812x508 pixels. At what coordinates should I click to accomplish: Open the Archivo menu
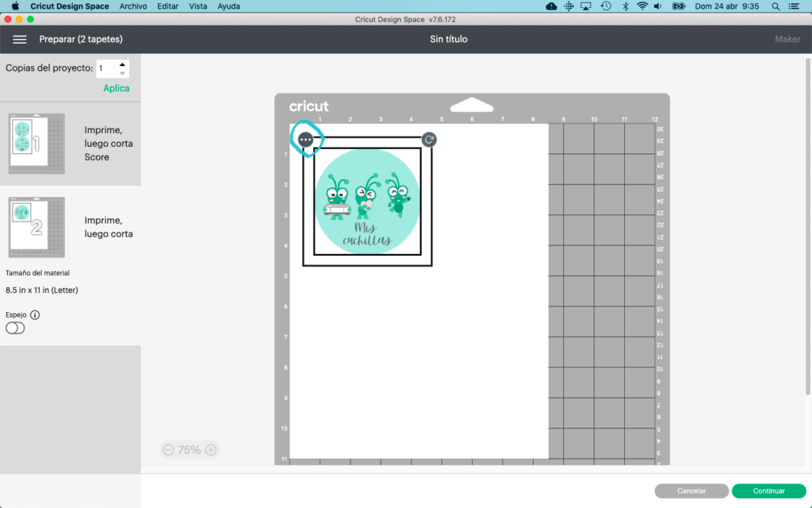(x=133, y=6)
